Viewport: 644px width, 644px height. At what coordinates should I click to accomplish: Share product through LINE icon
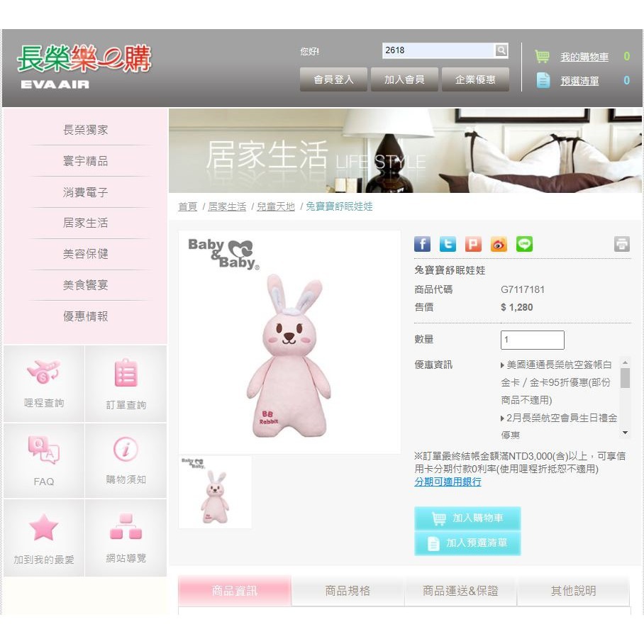click(524, 245)
